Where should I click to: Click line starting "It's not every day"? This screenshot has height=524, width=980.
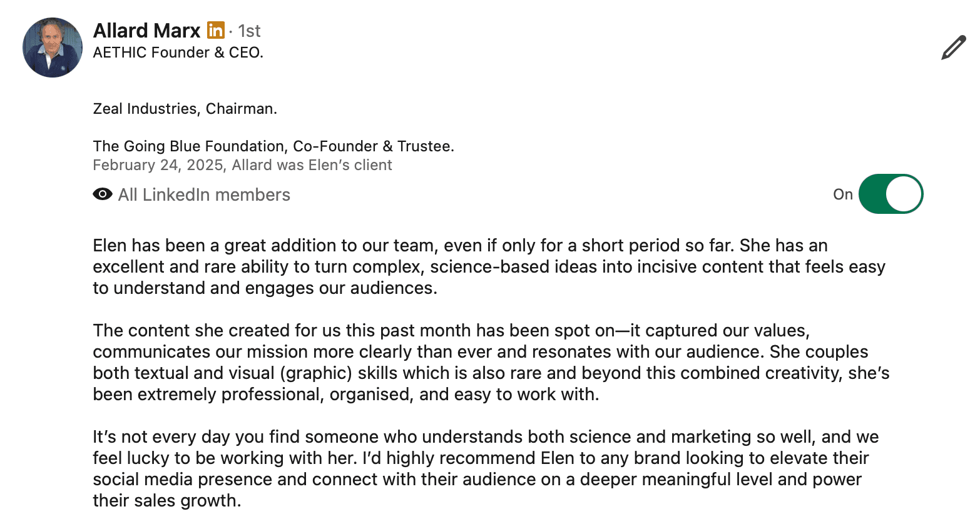[486, 436]
